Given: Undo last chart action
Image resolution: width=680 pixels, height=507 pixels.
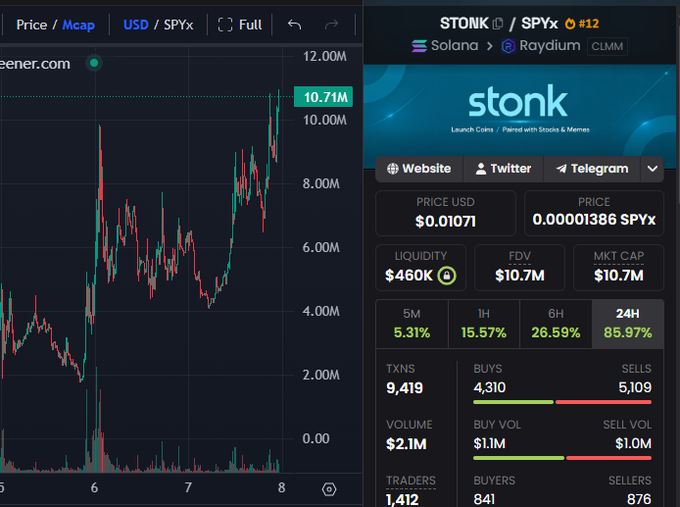Looking at the screenshot, I should tap(294, 25).
